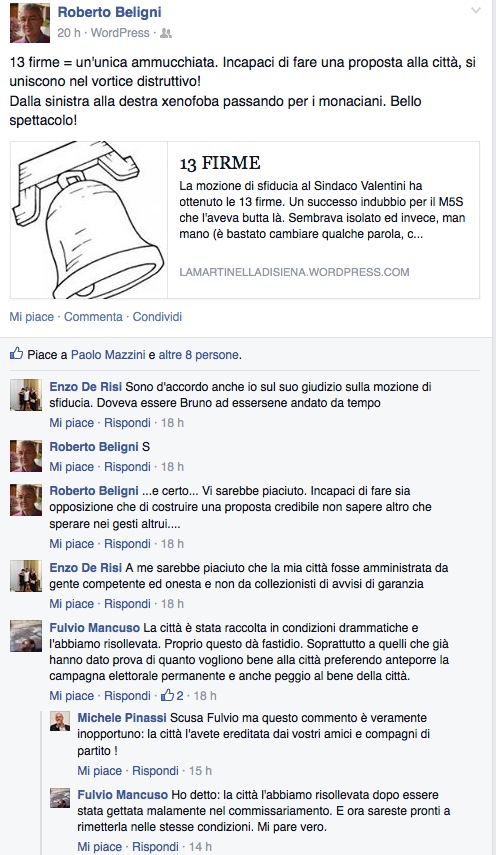Open Michele Pinassi's profile name link

point(122,718)
